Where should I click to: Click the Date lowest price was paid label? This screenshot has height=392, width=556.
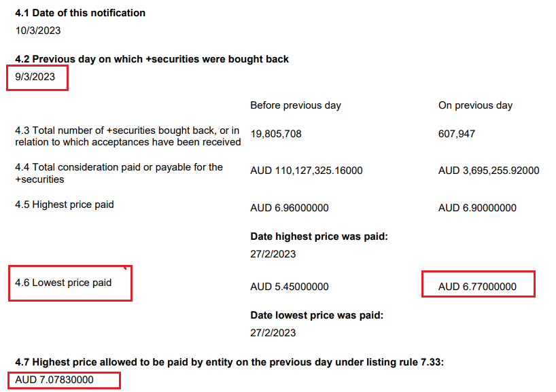[x=317, y=315]
